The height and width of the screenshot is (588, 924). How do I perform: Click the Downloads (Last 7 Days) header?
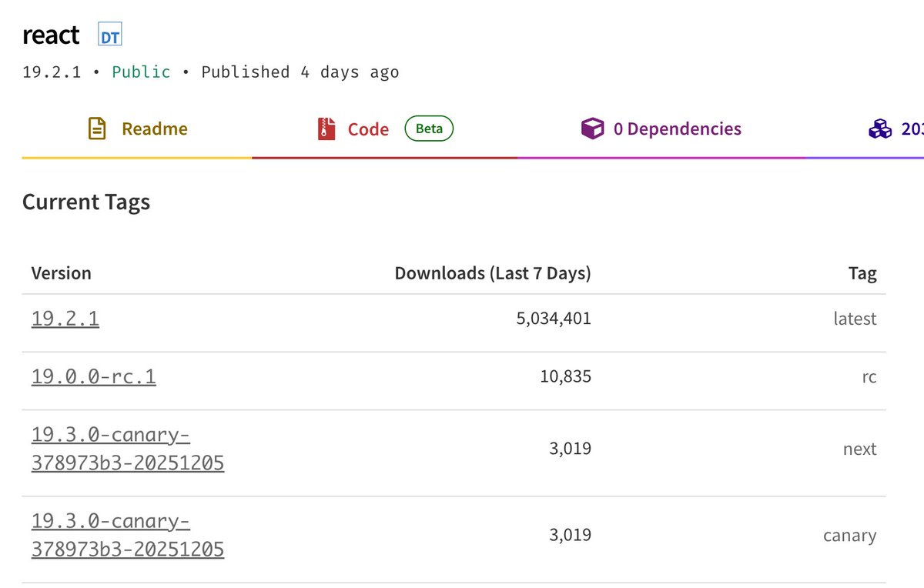493,273
